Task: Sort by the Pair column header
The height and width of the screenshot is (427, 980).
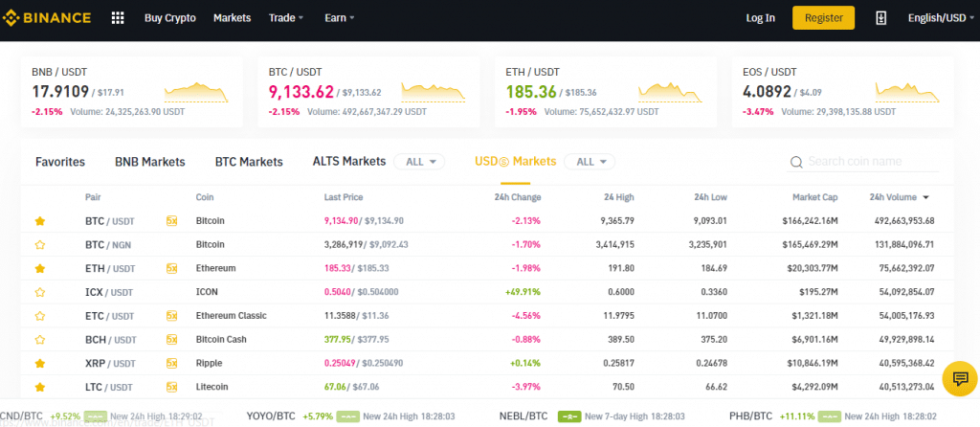Action: (93, 197)
